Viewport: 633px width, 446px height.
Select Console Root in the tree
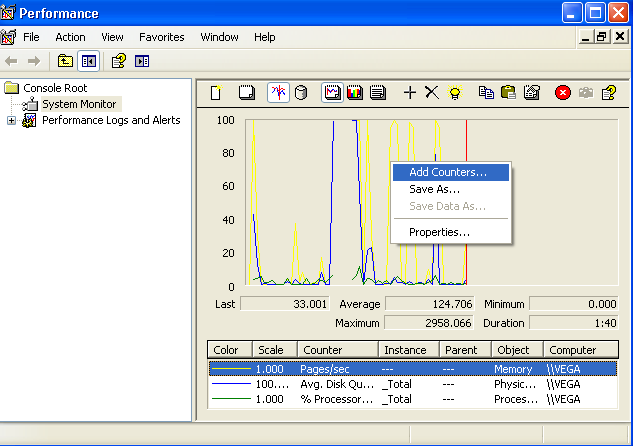tap(55, 88)
